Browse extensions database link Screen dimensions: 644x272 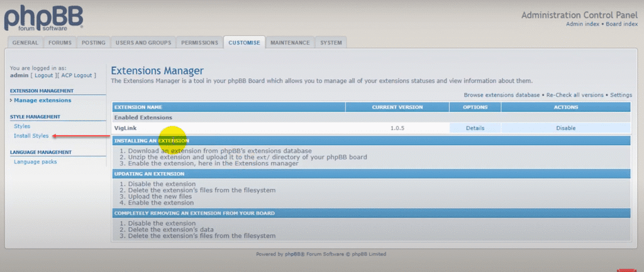[x=502, y=95]
